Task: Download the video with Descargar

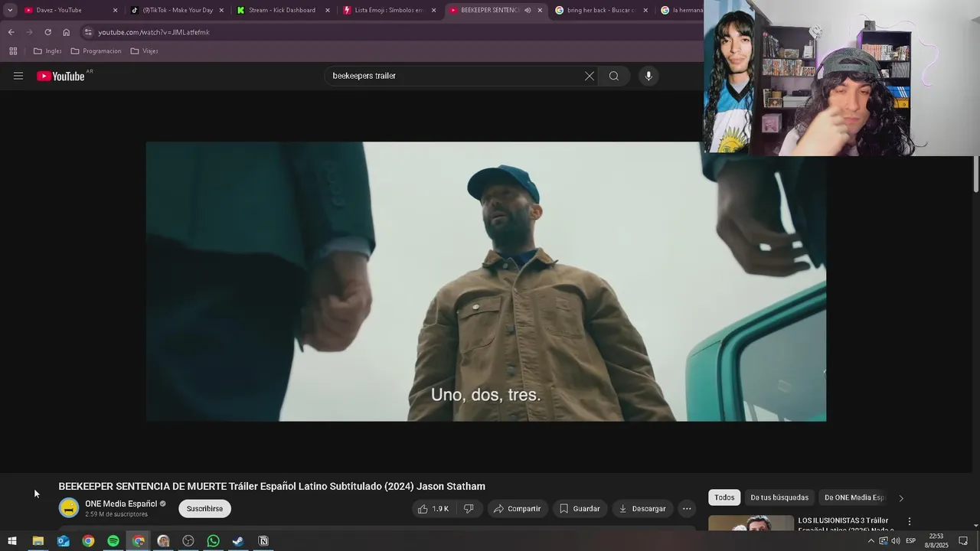Action: pos(642,508)
